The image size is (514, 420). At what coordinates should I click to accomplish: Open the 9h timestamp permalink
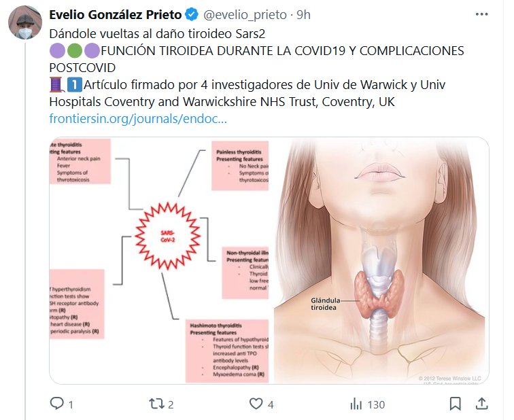pos(303,15)
